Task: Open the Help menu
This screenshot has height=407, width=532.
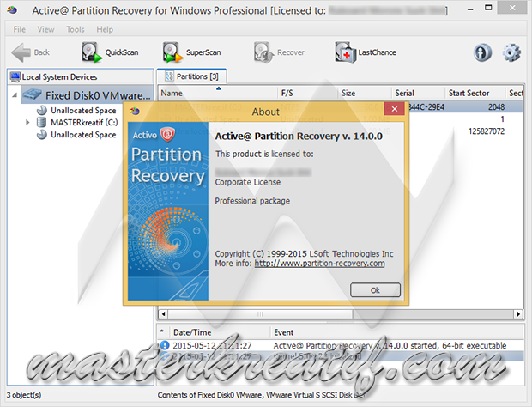Action: pos(105,29)
